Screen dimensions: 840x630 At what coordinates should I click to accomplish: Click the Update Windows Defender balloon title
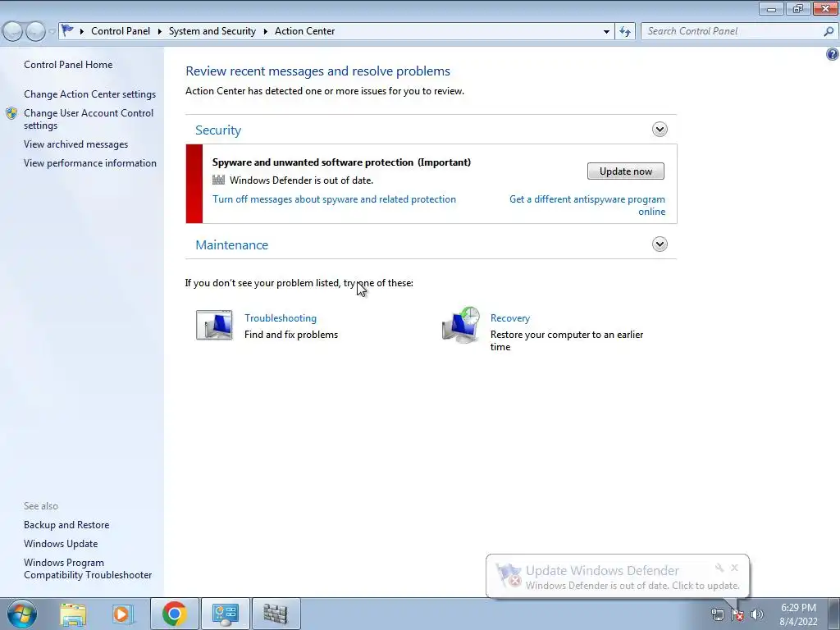coord(602,571)
